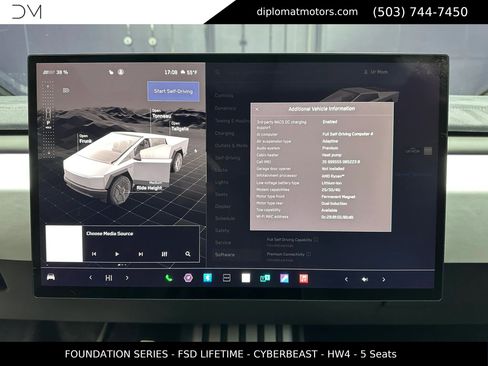Raise cabin temperature with right arrow

click(x=127, y=278)
